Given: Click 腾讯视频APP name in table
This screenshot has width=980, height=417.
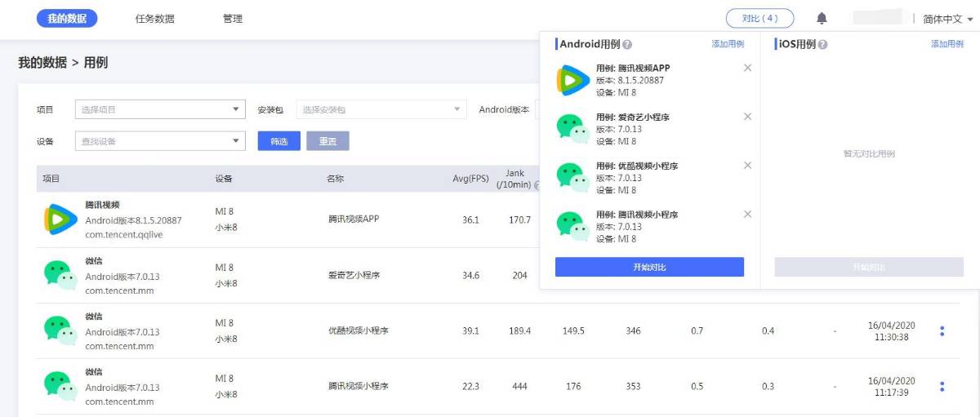Looking at the screenshot, I should (x=354, y=220).
